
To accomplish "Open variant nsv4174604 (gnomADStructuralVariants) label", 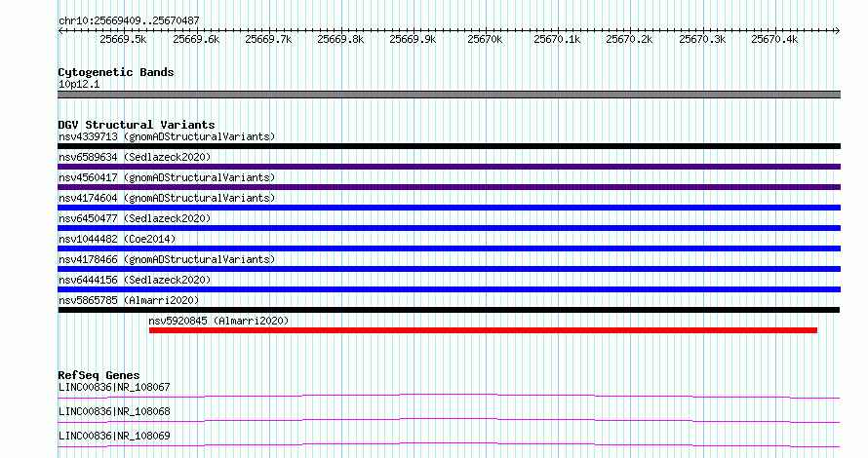I will tap(167, 198).
